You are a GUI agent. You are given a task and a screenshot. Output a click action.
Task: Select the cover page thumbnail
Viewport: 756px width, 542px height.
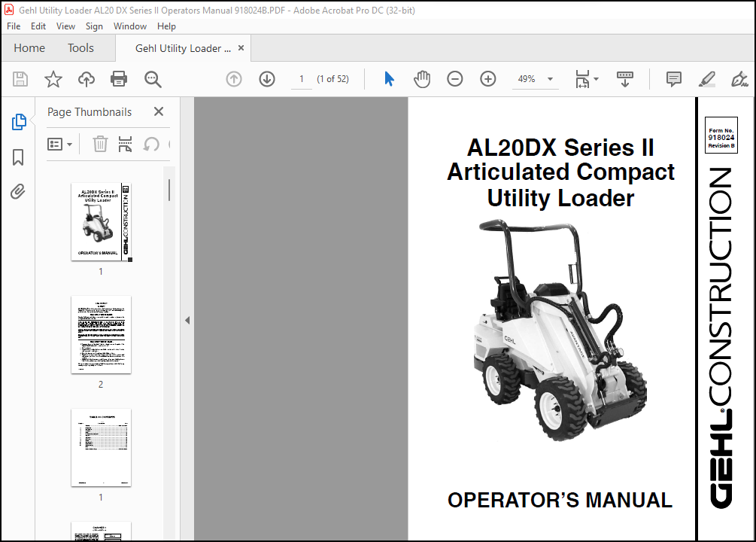coord(102,222)
